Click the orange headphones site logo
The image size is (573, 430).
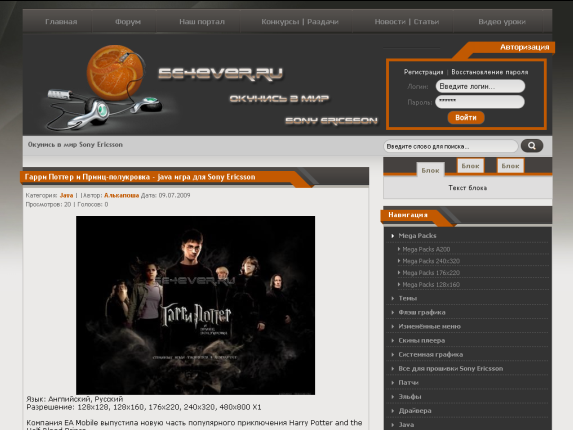click(106, 88)
